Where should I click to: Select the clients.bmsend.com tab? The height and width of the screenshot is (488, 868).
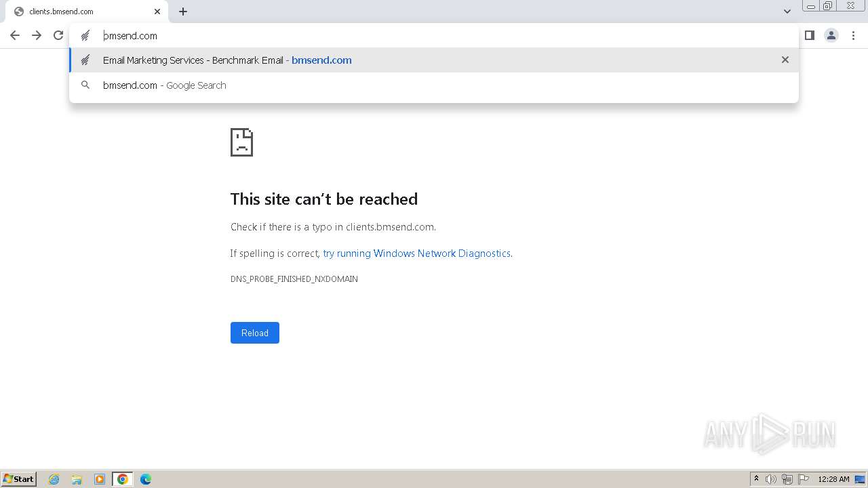coord(86,12)
